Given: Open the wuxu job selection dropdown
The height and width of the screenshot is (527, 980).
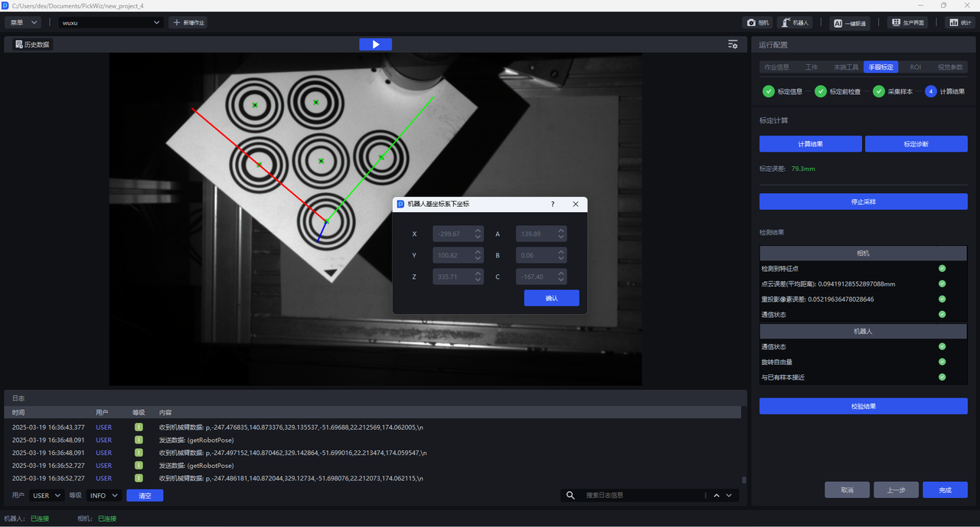Looking at the screenshot, I should pos(111,23).
